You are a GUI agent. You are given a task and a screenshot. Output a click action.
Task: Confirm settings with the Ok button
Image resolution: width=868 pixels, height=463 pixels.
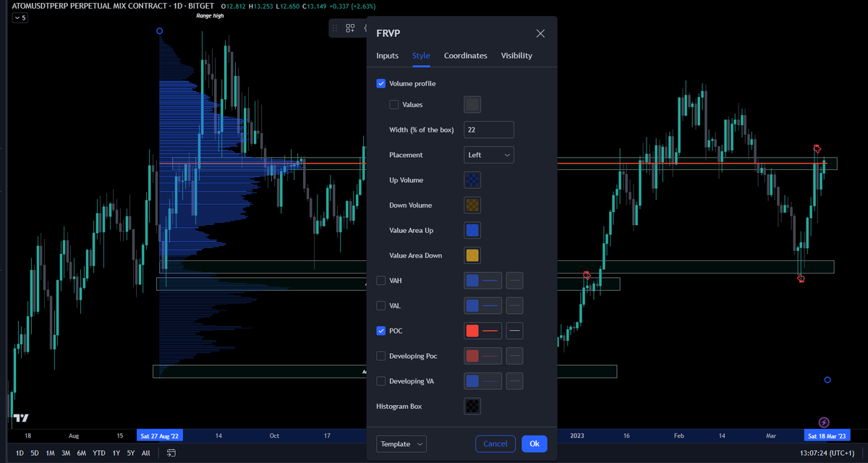(534, 443)
